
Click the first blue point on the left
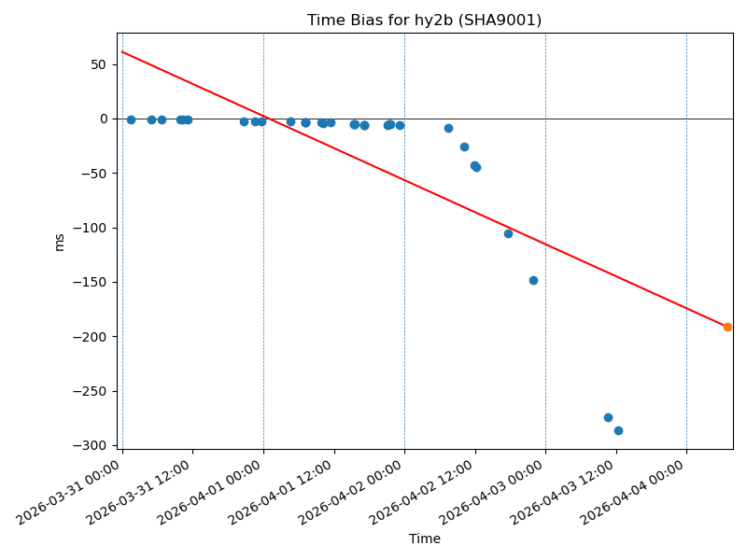[131, 119]
